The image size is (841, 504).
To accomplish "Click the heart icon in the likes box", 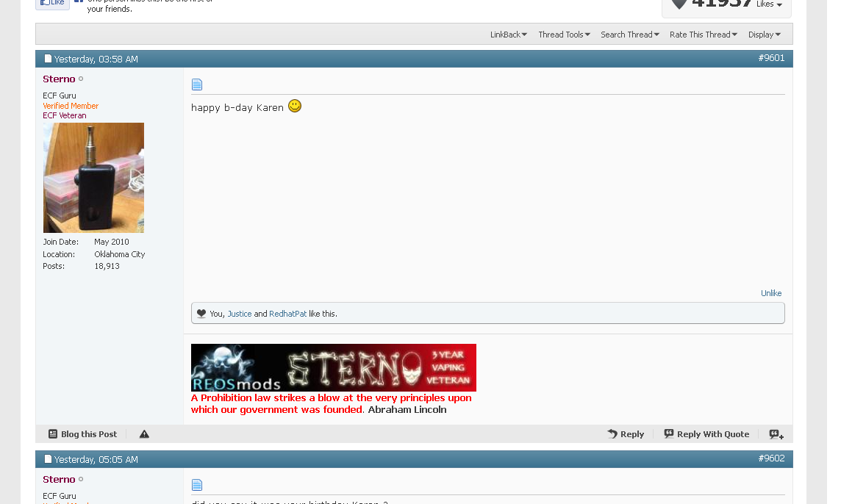I will [x=201, y=314].
